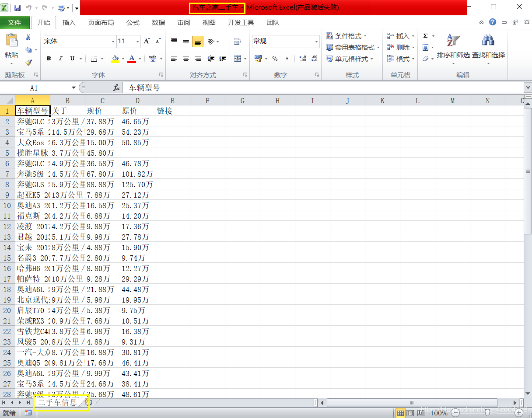Apply percent style with the % icon

[275, 59]
